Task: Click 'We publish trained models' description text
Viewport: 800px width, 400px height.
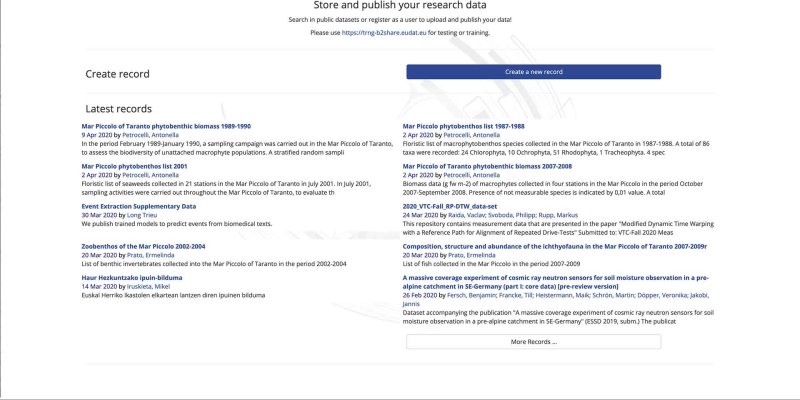Action: pos(177,224)
